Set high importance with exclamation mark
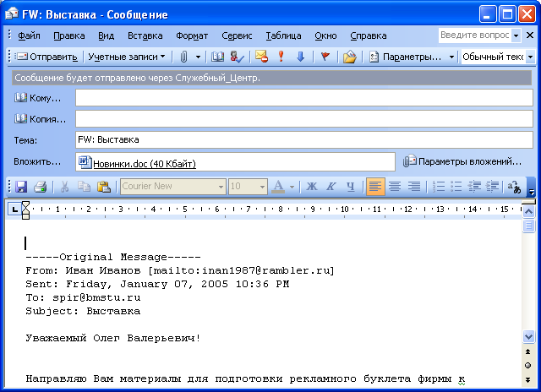 (x=281, y=57)
